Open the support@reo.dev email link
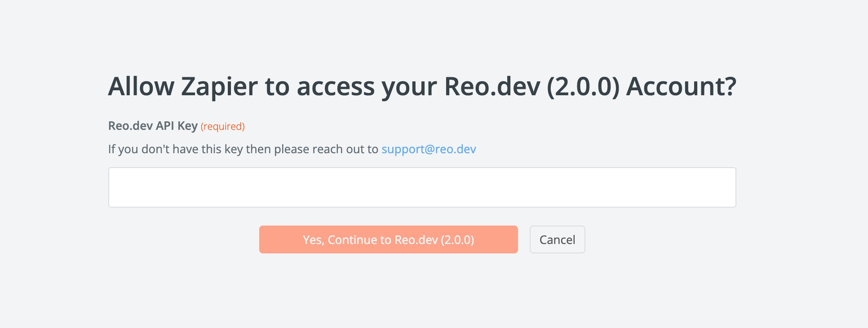This screenshot has width=868, height=328. click(x=429, y=149)
